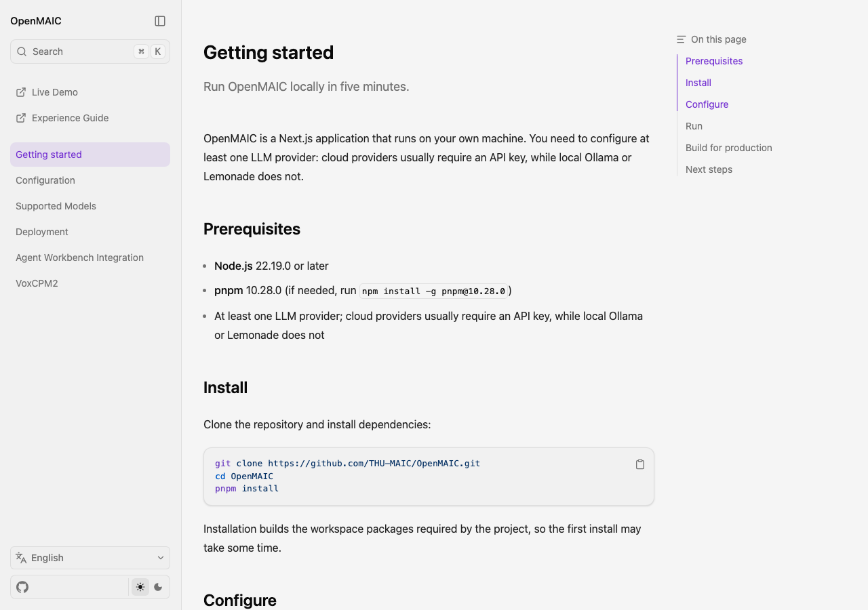
Task: Navigate to the Deployment page
Action: click(x=90, y=232)
